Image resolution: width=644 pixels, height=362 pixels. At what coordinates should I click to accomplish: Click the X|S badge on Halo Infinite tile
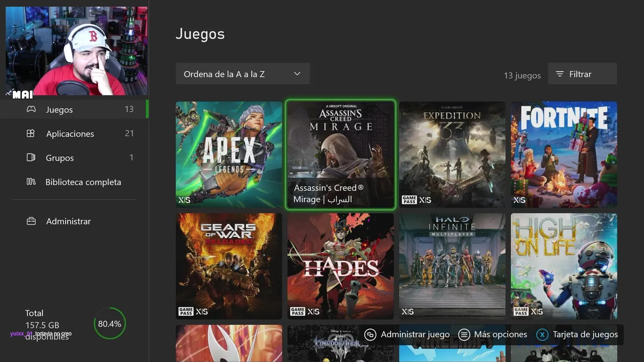click(408, 312)
